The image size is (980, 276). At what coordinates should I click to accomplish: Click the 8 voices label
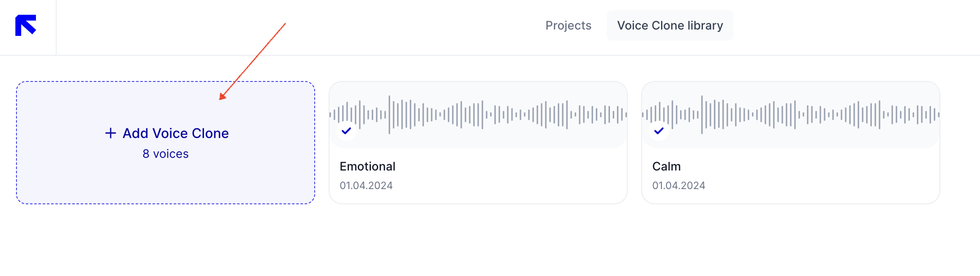[x=166, y=154]
